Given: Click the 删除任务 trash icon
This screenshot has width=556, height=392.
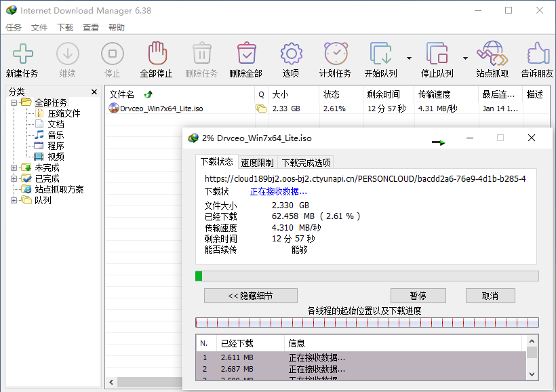Looking at the screenshot, I should 202,53.
